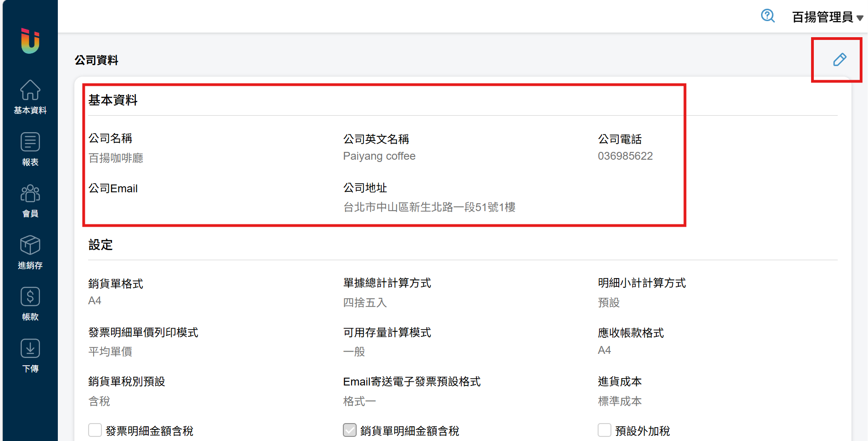Click the company name 百揚咖啡廳
The width and height of the screenshot is (868, 441).
116,158
